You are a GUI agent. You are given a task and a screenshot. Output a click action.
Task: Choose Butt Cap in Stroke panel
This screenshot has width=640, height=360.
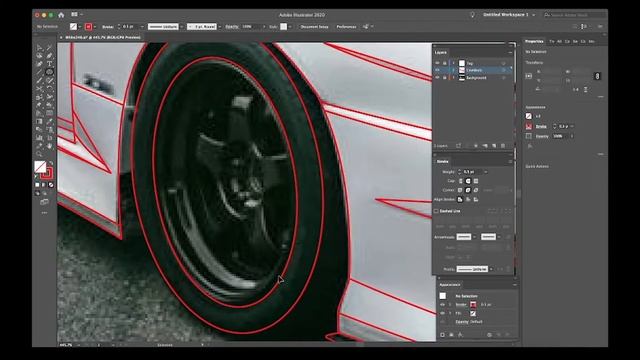coord(460,181)
